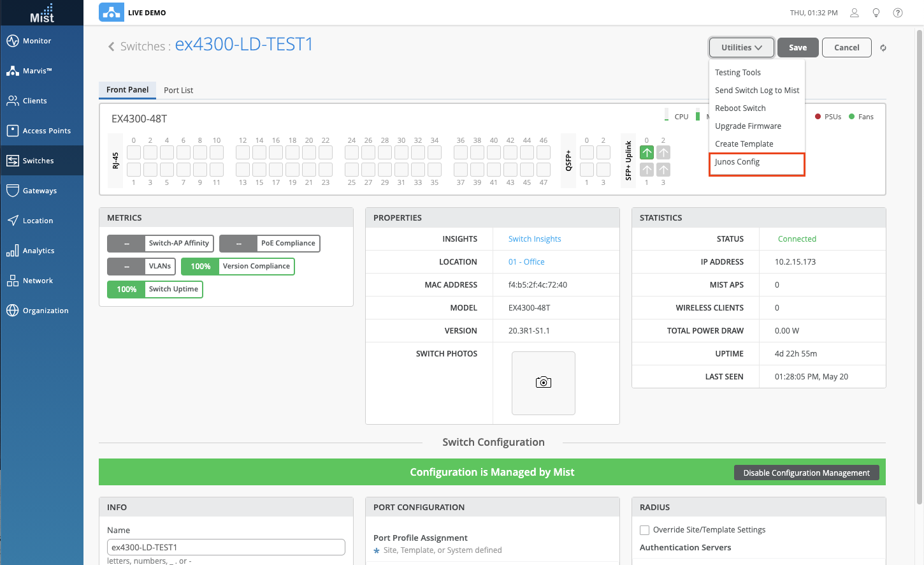Open Gateways in the sidebar
This screenshot has width=924, height=565.
(41, 191)
